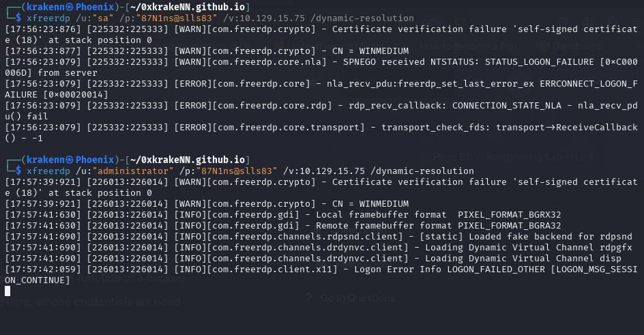The width and height of the screenshot is (644, 335).
Task: Switch to the faint "How to Become a Pen" tab
Action: pyautogui.click(x=468, y=46)
